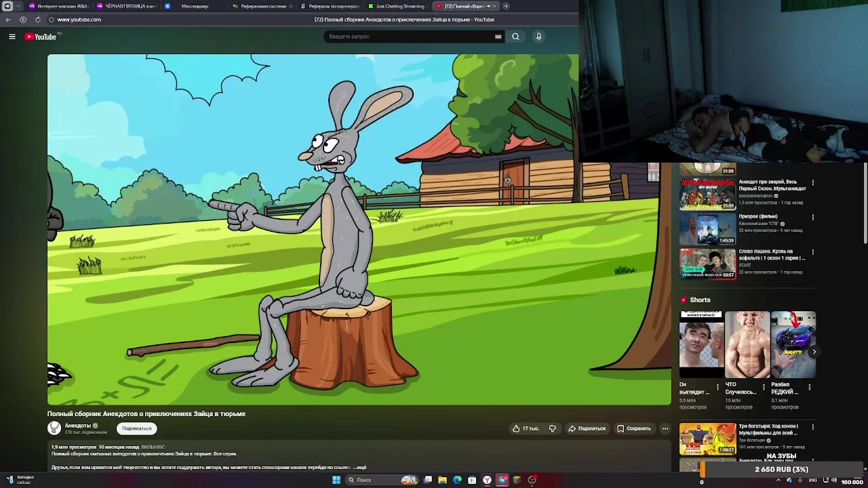Go back with browser back arrow
Image resolution: width=868 pixels, height=488 pixels.
point(8,20)
